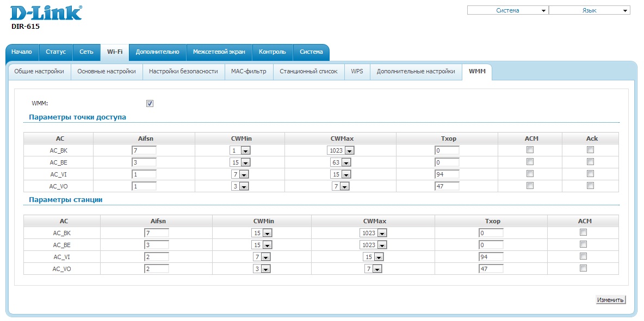644x321 pixels.
Task: Go to Настройки безопасности sub-tab
Action: pos(183,71)
